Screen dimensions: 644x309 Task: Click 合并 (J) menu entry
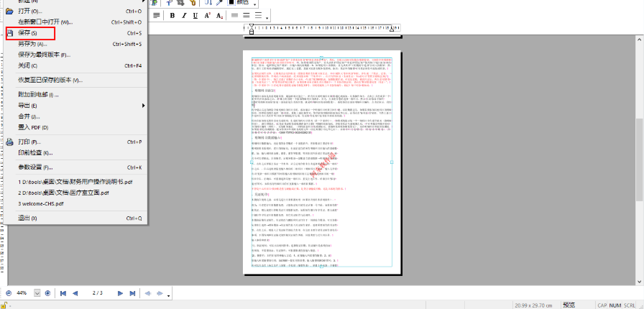[x=75, y=116]
